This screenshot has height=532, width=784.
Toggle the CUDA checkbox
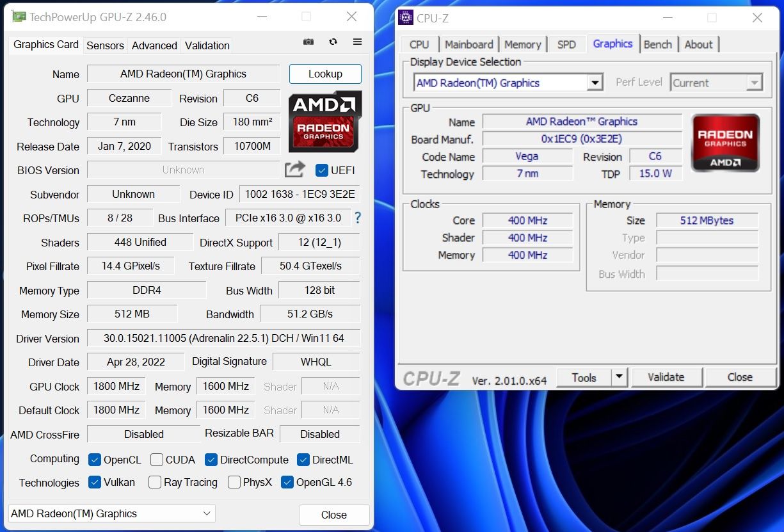[157, 460]
